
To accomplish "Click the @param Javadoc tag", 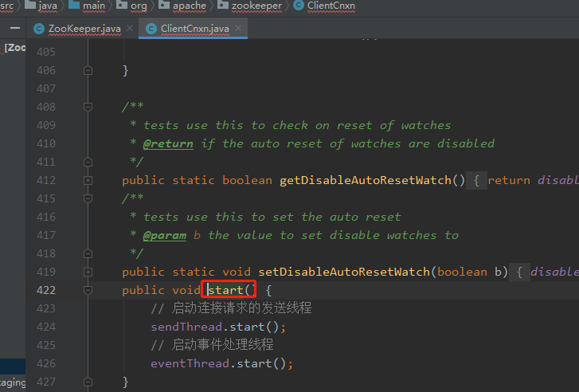I will 164,235.
